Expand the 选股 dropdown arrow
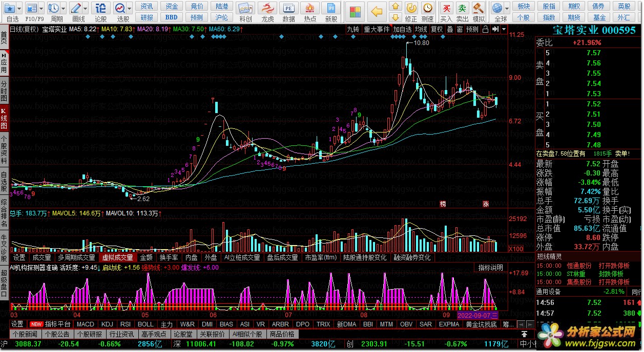 click(x=130, y=8)
